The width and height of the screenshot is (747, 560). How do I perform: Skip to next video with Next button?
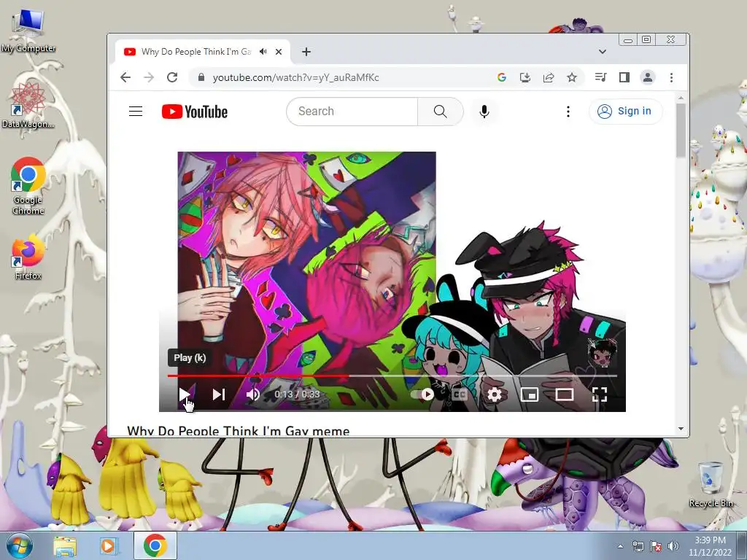click(x=219, y=394)
